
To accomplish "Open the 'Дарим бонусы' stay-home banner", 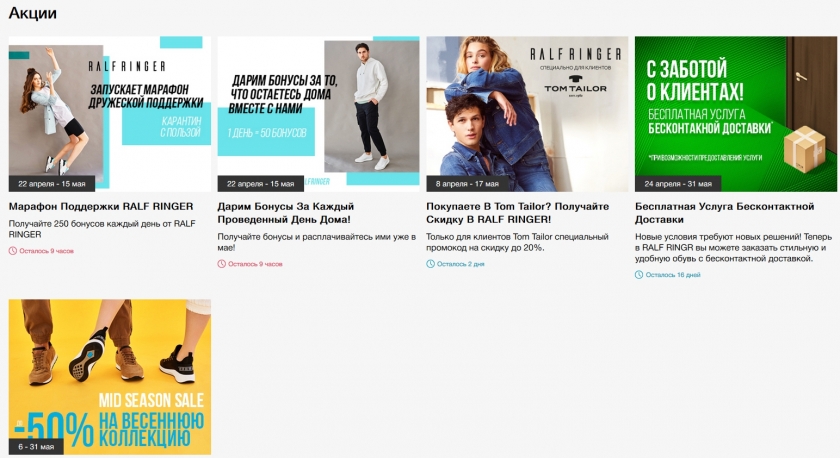I will point(318,114).
